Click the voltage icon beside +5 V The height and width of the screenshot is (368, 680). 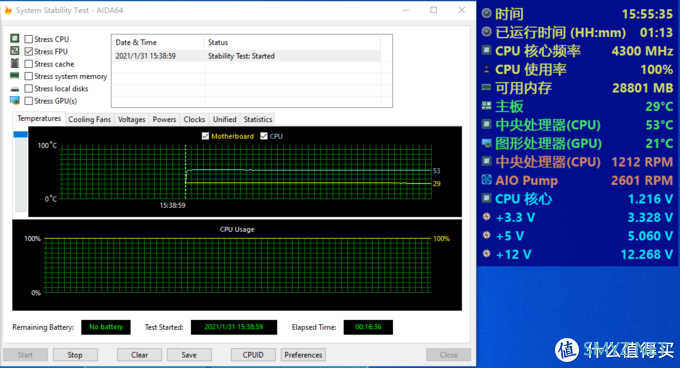[x=487, y=235]
